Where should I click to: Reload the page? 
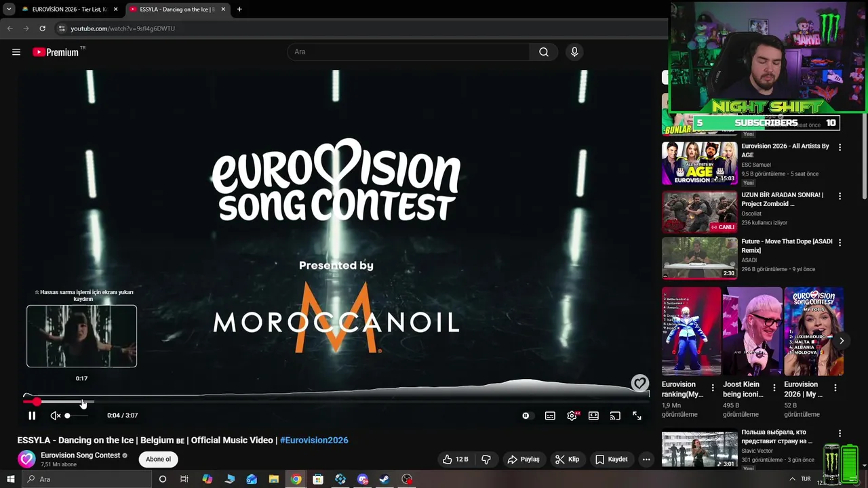(42, 28)
